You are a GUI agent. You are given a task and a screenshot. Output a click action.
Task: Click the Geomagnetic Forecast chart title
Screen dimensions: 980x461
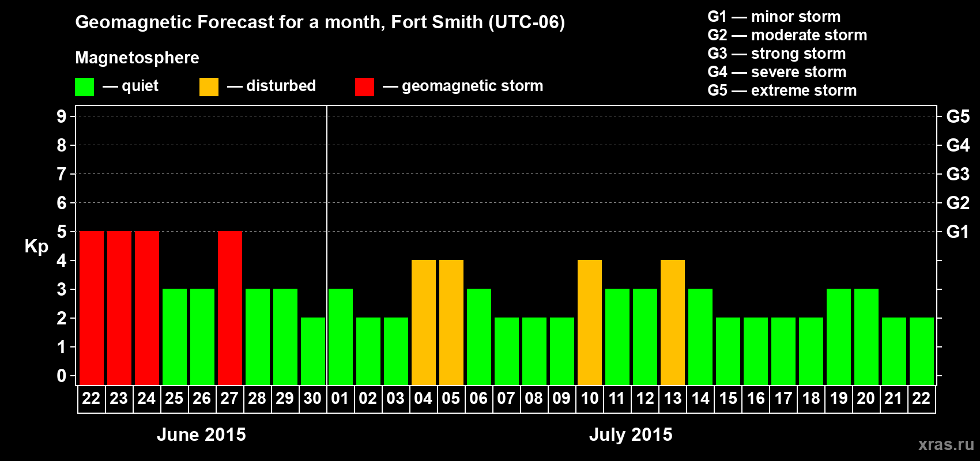coord(320,22)
